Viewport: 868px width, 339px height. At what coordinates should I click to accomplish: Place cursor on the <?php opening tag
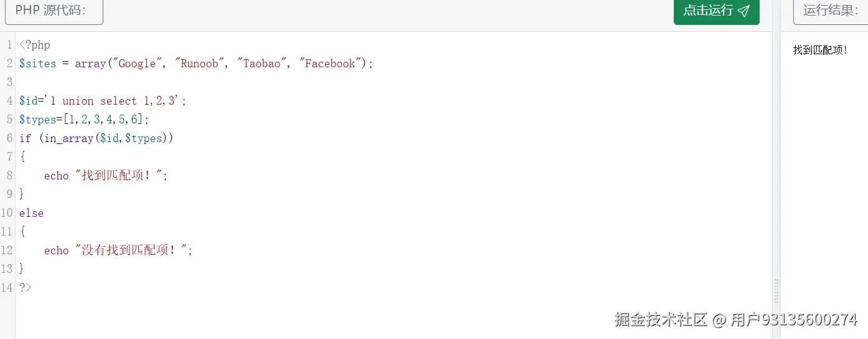[x=35, y=45]
